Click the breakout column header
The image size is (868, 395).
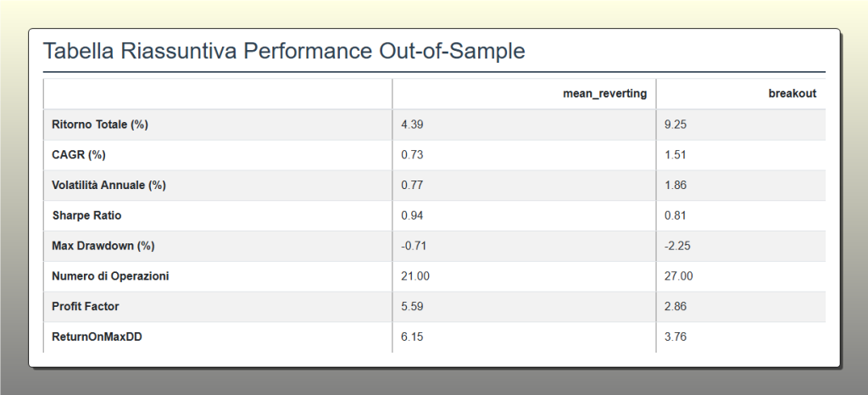click(792, 93)
